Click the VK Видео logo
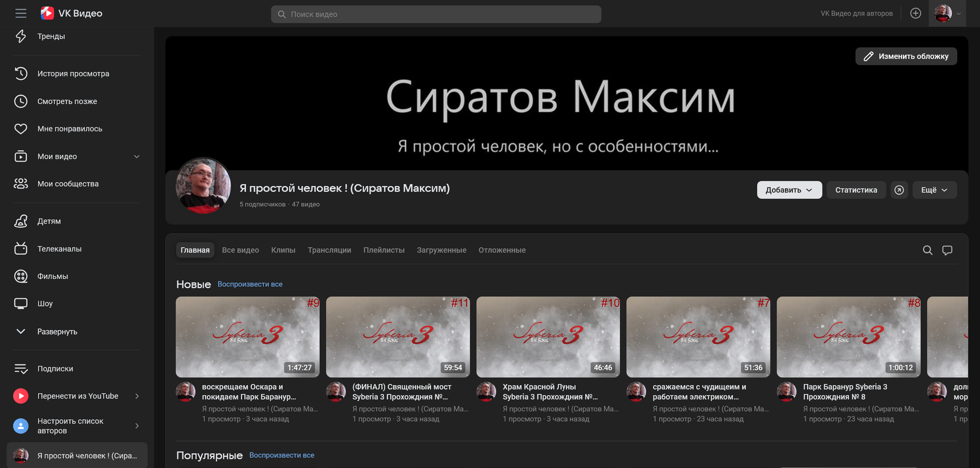980x468 pixels. [72, 13]
